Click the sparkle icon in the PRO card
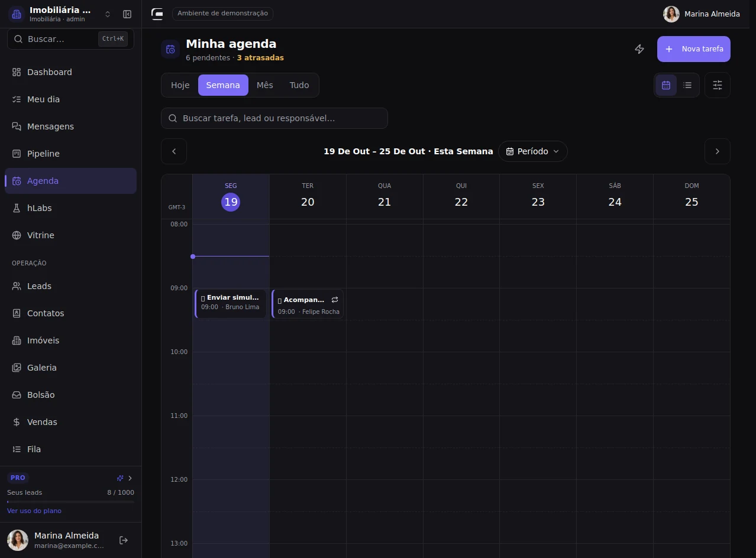 coord(120,478)
